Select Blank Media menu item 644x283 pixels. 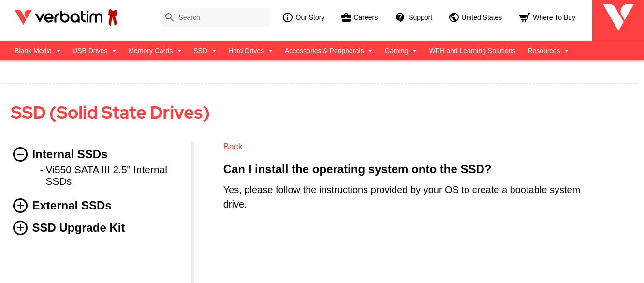coord(33,51)
